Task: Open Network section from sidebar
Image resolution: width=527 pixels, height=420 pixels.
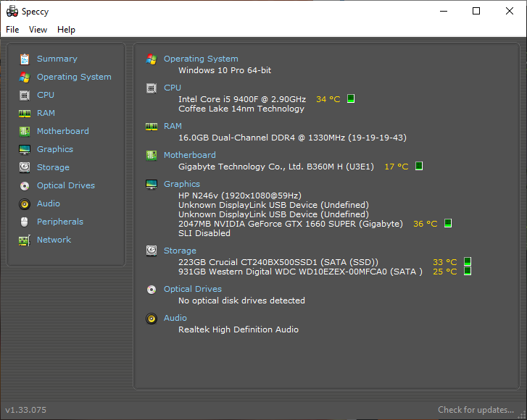Action: point(54,240)
